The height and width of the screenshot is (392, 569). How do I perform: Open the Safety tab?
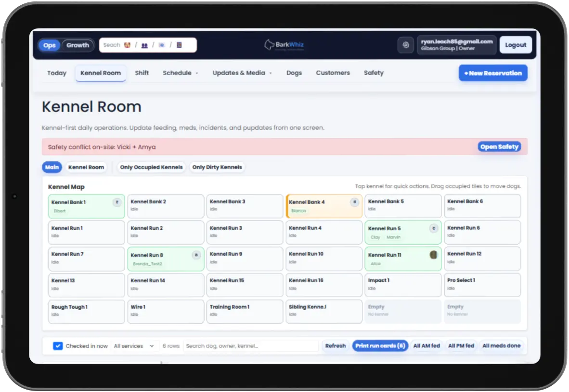click(x=374, y=73)
